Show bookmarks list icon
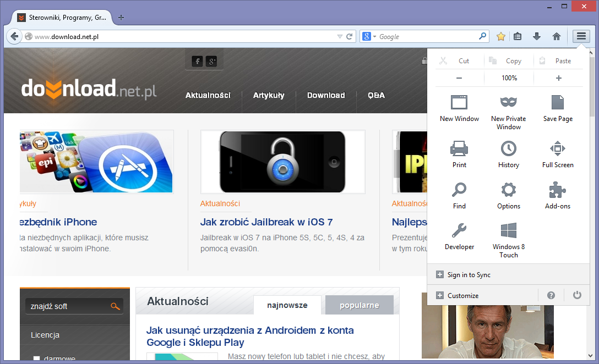This screenshot has height=364, width=599. (518, 36)
